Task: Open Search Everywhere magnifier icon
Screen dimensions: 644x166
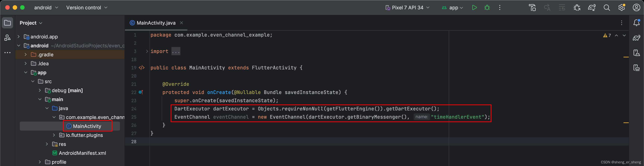Action: 607,7
